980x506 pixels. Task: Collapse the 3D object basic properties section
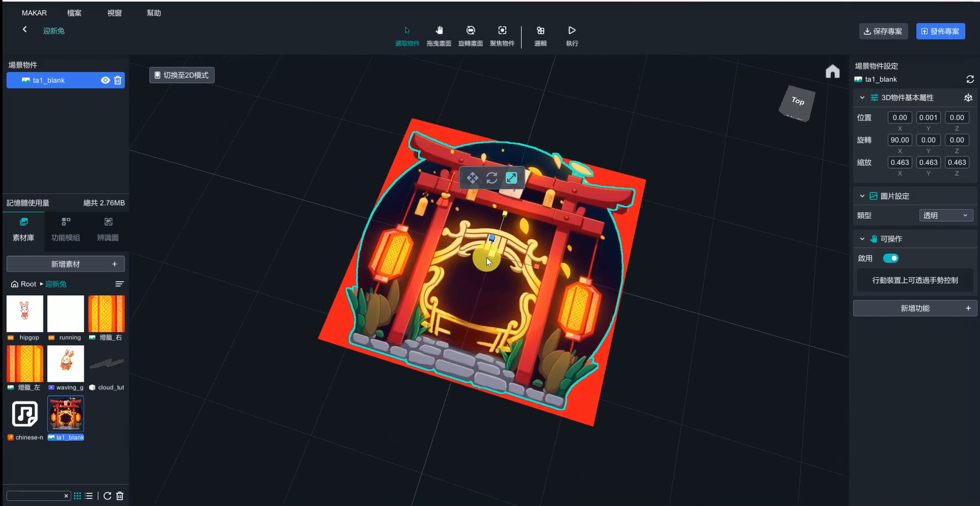[x=862, y=98]
